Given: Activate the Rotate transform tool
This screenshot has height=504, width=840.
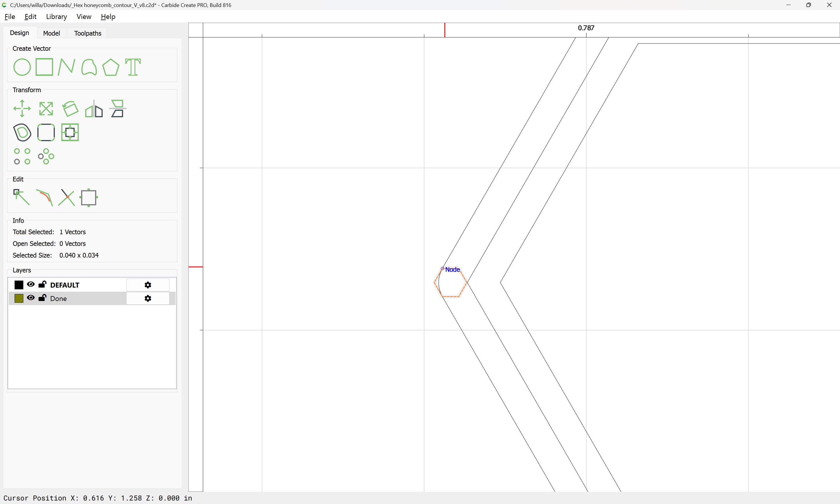Looking at the screenshot, I should point(70,109).
